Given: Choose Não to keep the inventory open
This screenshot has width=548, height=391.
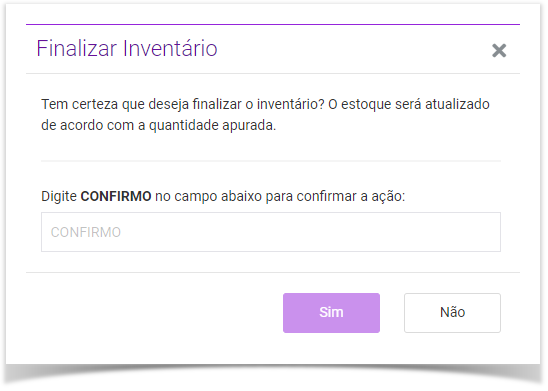Looking at the screenshot, I should (452, 313).
